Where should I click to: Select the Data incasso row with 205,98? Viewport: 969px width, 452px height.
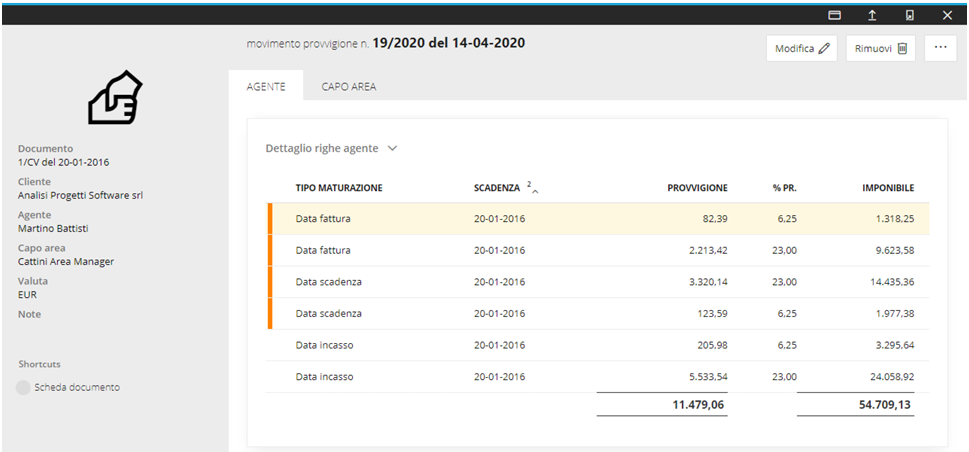[x=598, y=345]
